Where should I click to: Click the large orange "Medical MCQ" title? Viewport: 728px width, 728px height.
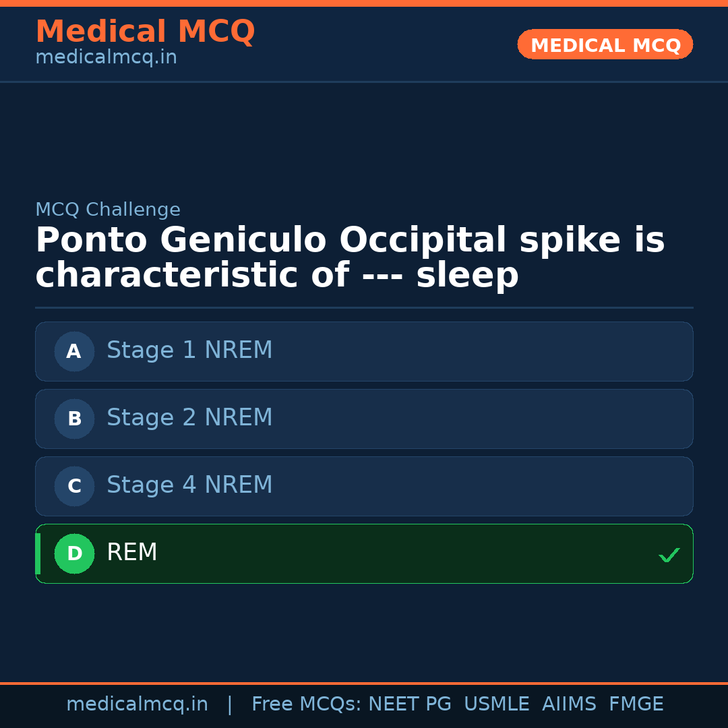click(145, 32)
